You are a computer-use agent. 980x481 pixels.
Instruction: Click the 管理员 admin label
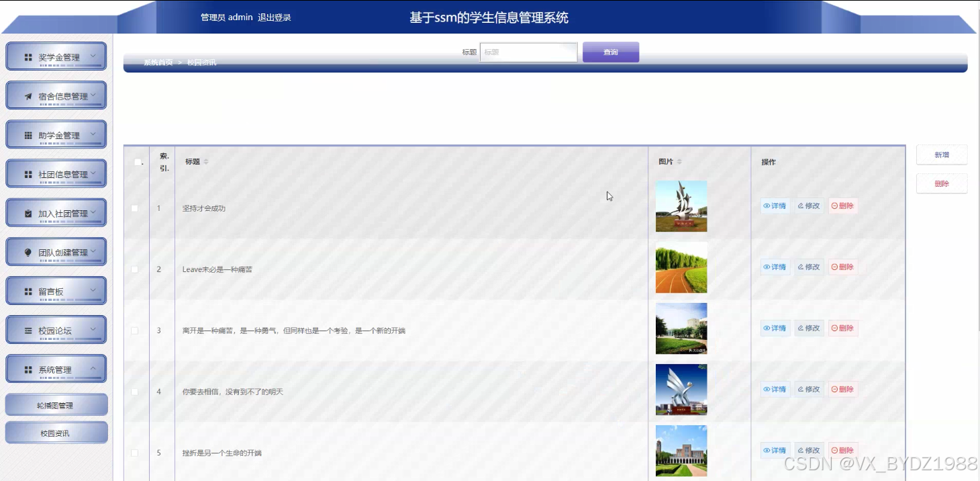(227, 17)
